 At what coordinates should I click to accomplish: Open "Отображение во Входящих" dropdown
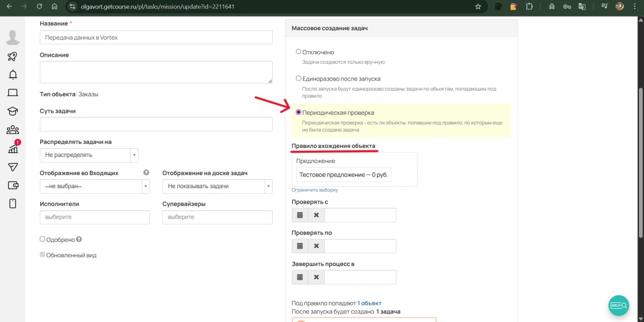(x=95, y=186)
